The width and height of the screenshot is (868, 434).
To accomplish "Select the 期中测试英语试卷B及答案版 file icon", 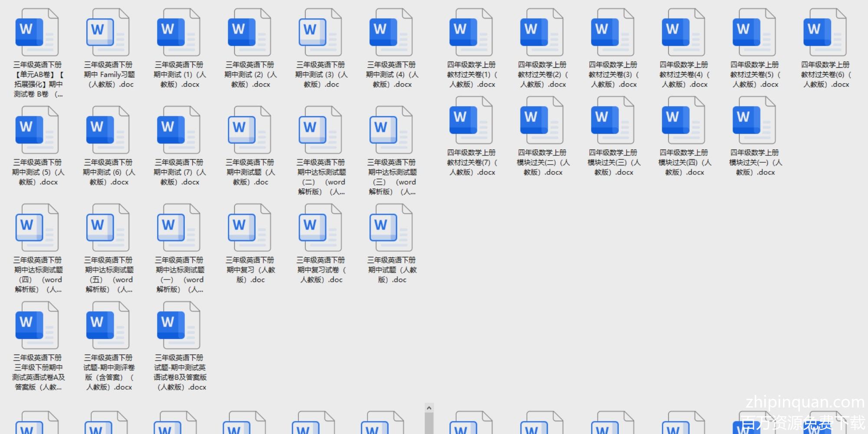I will (179, 325).
